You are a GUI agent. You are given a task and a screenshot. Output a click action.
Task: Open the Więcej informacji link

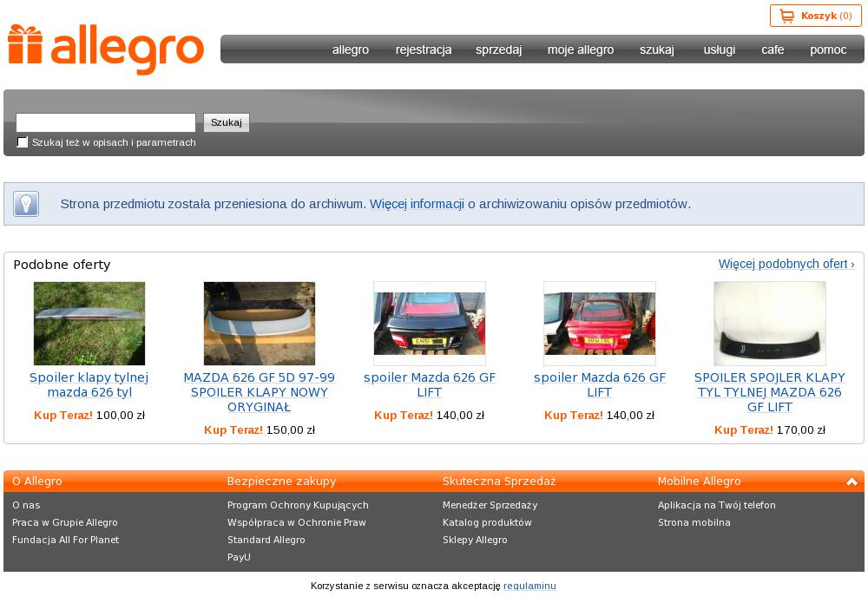417,204
